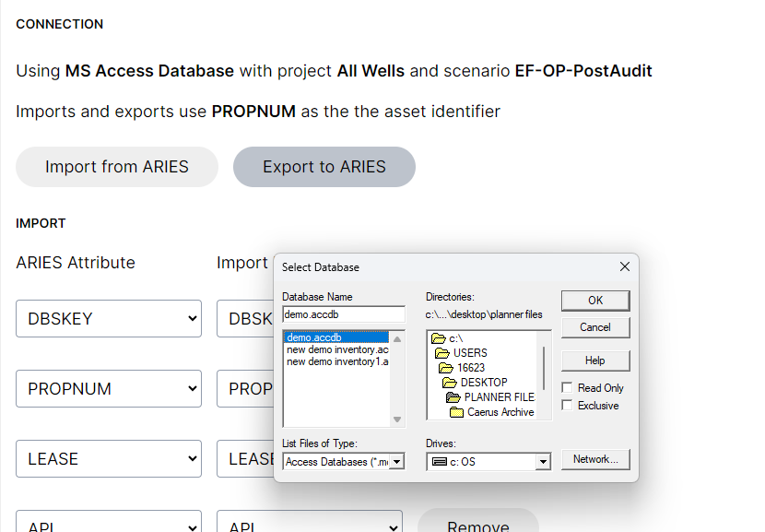Click the Network... button
This screenshot has height=532, width=765.
(595, 459)
